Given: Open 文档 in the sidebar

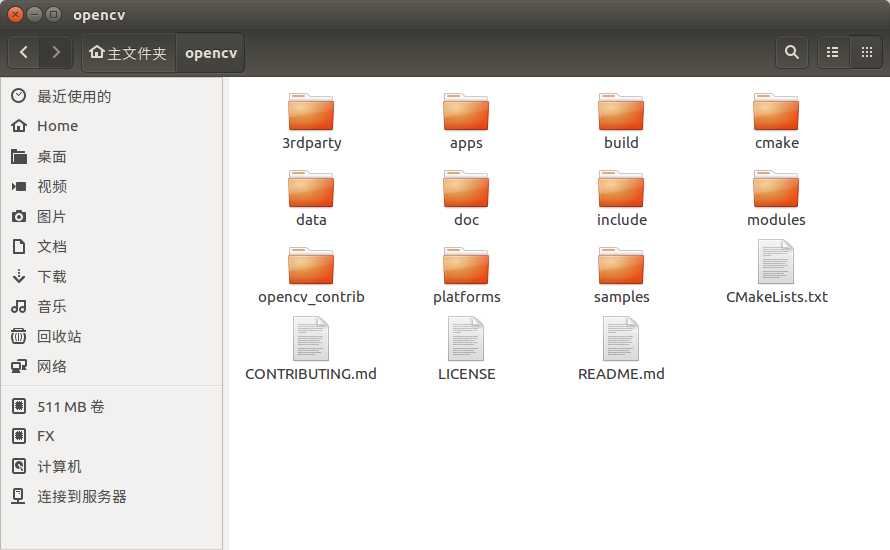Looking at the screenshot, I should point(111,246).
